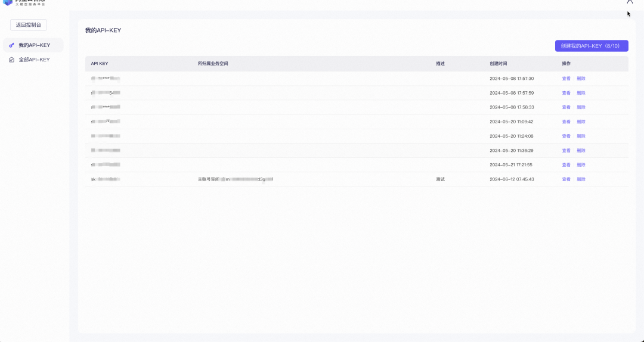
Task: Delete key created 2024-05-21 17:21:55
Action: [581, 164]
